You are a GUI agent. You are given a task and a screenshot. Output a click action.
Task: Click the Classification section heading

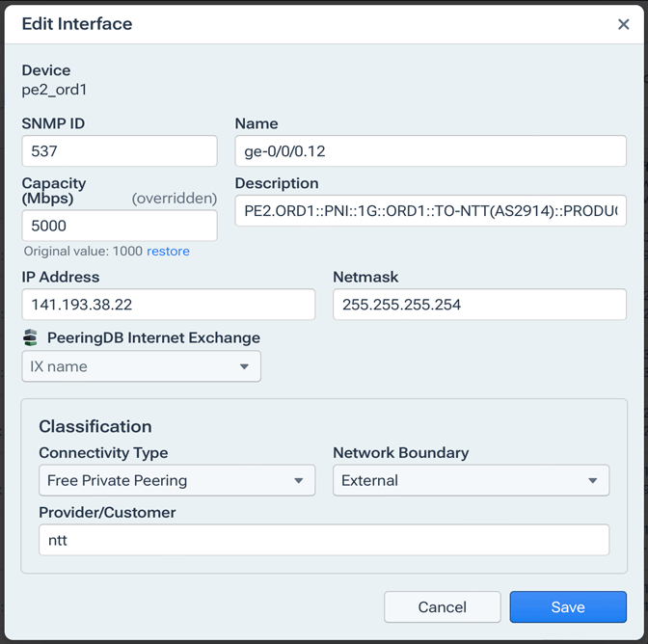(x=95, y=426)
